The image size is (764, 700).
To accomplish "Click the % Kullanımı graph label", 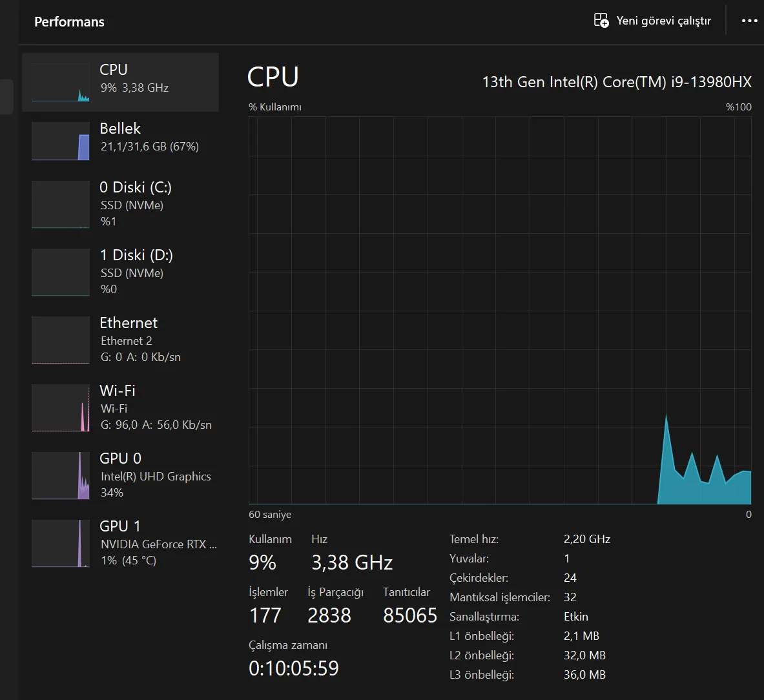I will [275, 107].
